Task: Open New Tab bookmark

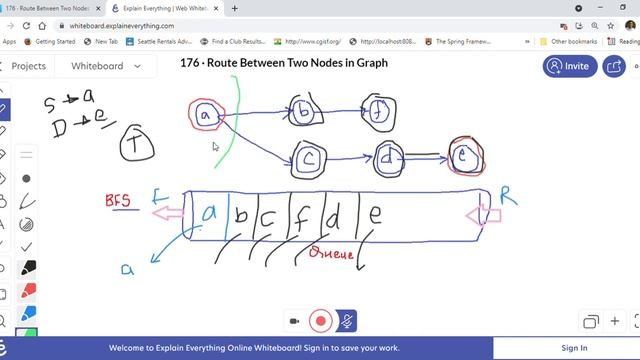Action: 101,41
